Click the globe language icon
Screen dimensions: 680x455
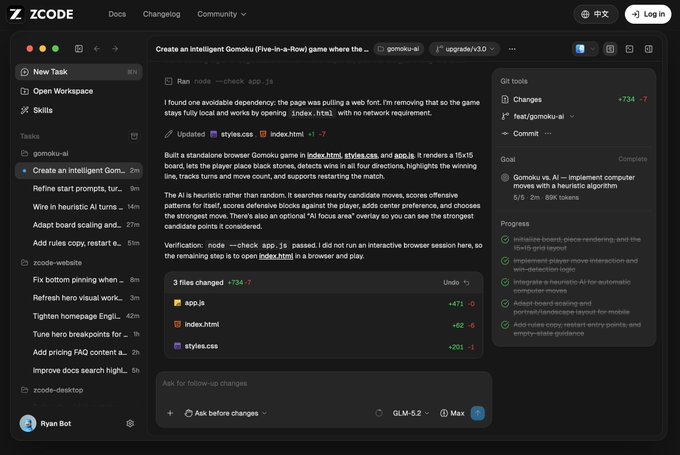tap(585, 14)
